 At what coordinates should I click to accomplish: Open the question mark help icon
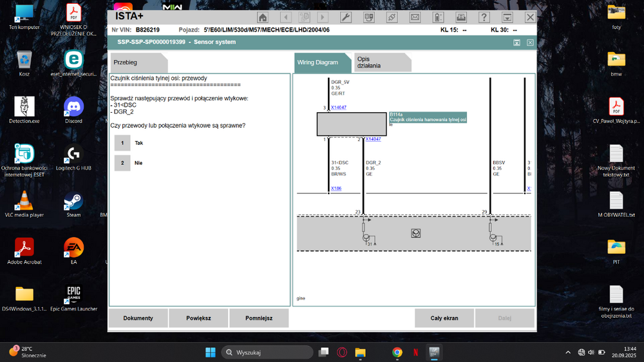coord(484,17)
